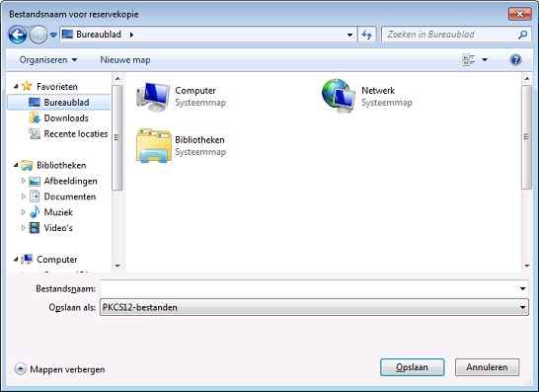This screenshot has width=539, height=392.
Task: Collapse the Favorieten tree group
Action: (16, 86)
